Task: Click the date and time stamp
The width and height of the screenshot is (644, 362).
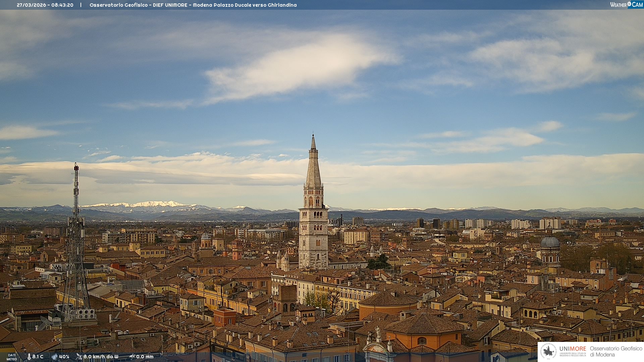Action: tap(45, 5)
